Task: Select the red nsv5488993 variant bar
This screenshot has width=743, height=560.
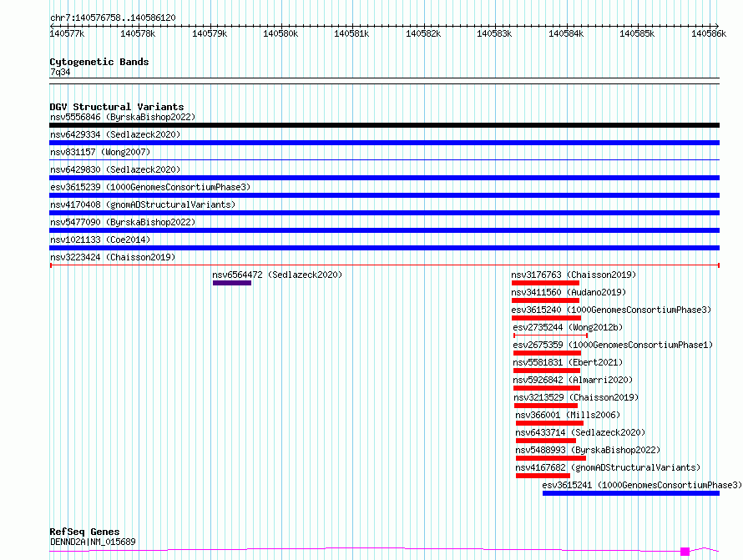Action: 551,458
